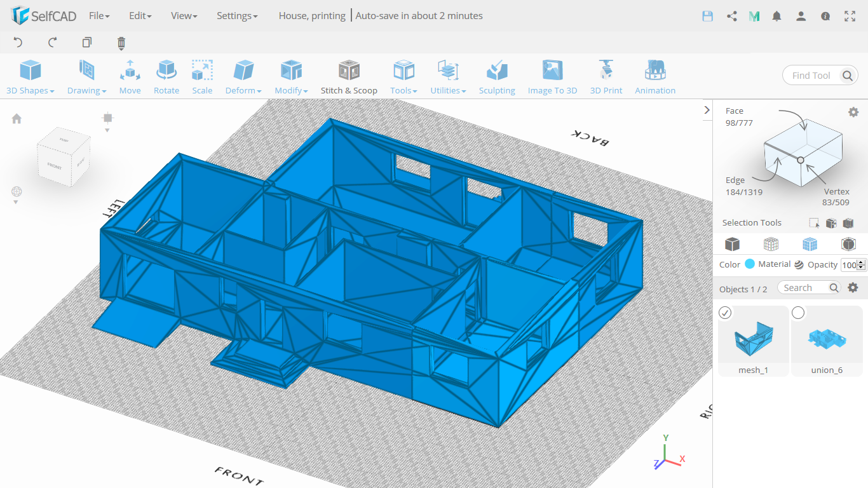Open the File menu
Viewport: 868px width, 488px height.
99,16
